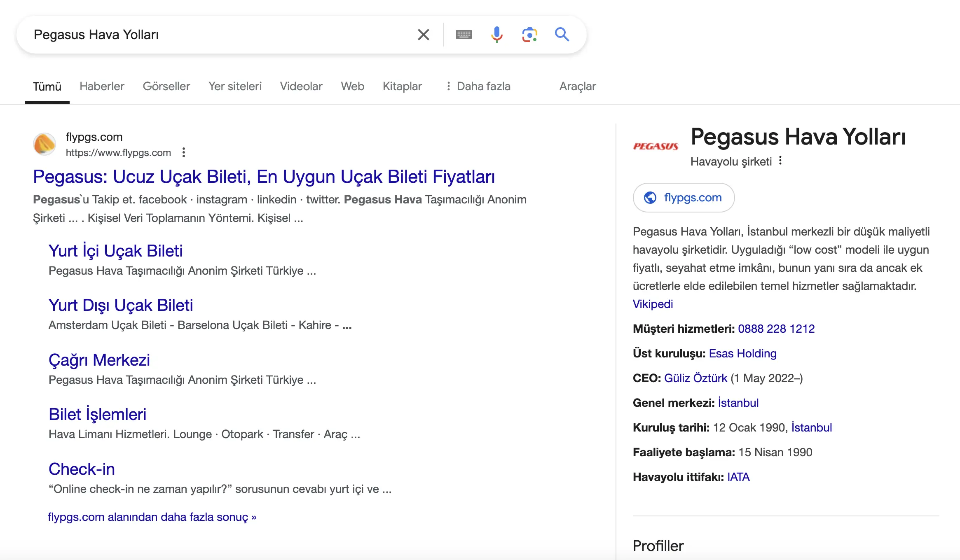The height and width of the screenshot is (560, 960).
Task: Open the IATA link
Action: [x=738, y=477]
